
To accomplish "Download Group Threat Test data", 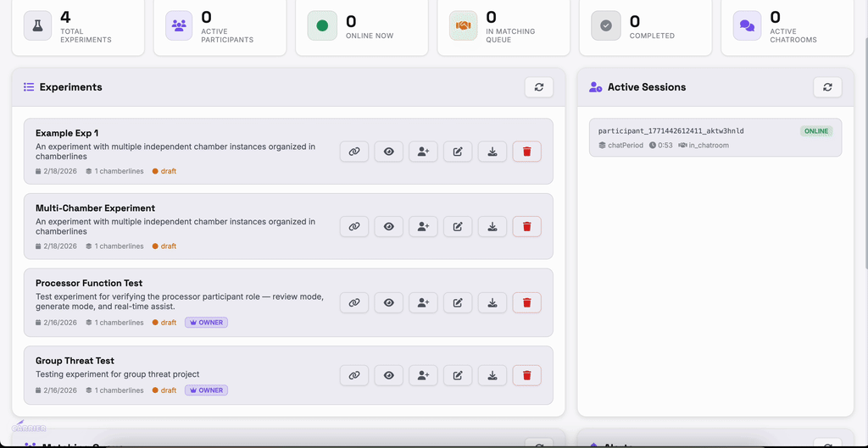I will [x=492, y=375].
